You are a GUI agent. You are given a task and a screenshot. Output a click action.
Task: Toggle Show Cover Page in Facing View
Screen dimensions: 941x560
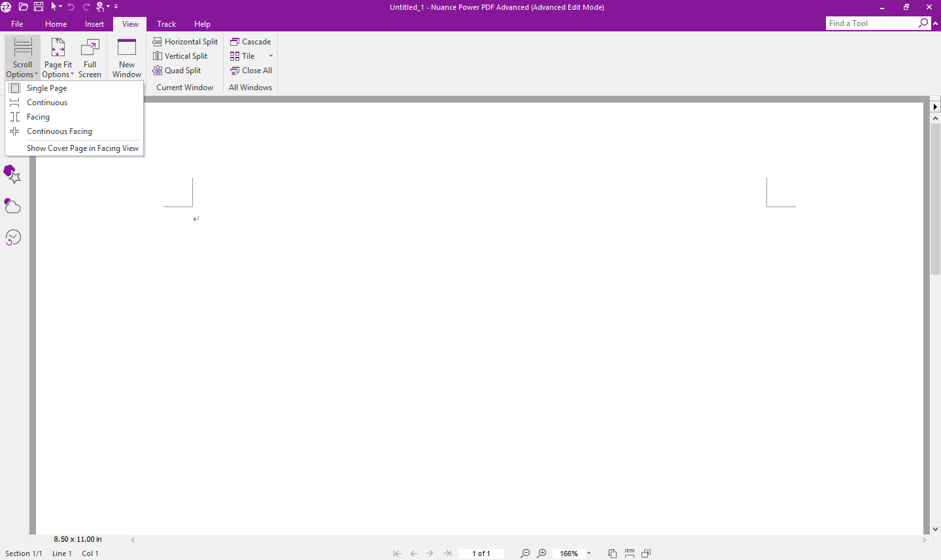tap(75, 148)
